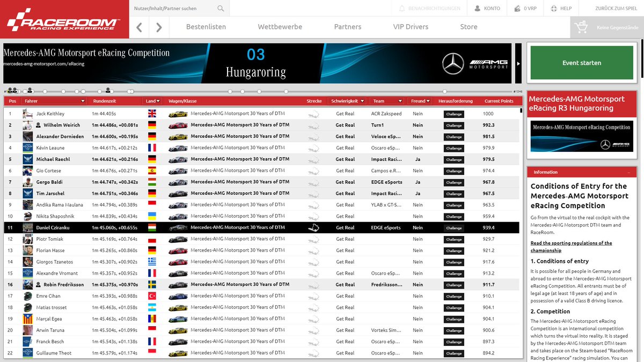Read the sporting regulations of the championship
This screenshot has height=362, width=644.
(571, 247)
